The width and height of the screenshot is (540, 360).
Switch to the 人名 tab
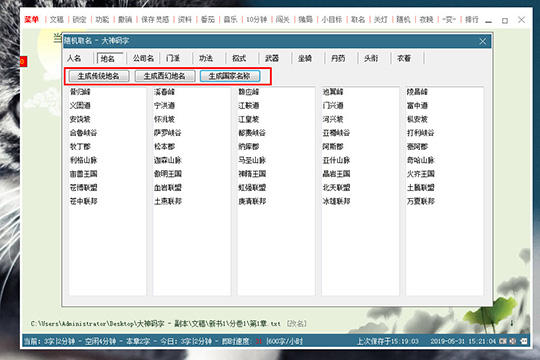(74, 58)
